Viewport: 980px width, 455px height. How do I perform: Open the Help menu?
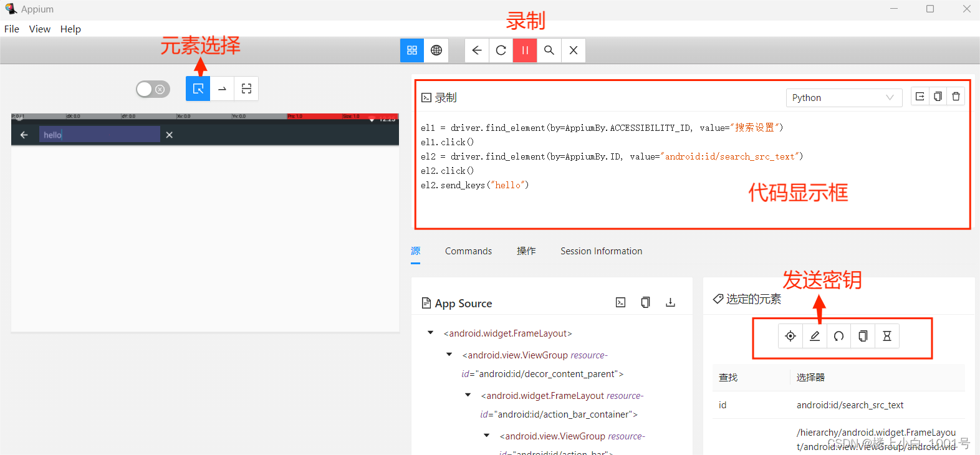pos(70,29)
